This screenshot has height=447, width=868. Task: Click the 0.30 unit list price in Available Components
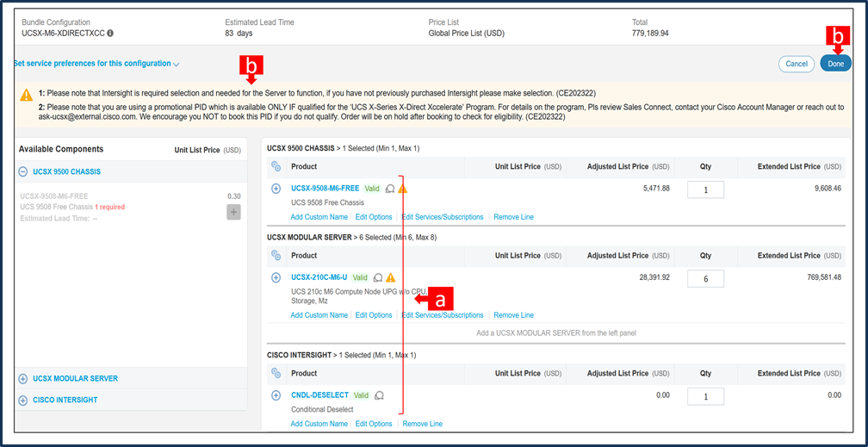tap(234, 196)
